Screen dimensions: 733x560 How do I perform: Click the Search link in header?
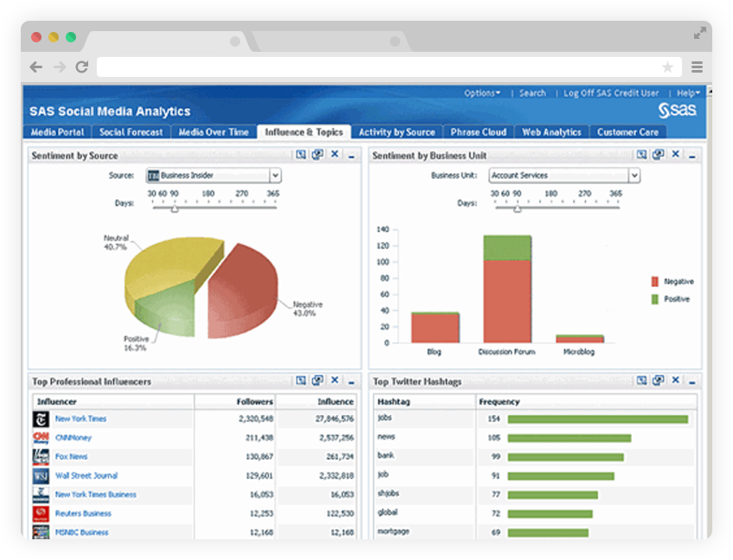tap(532, 93)
